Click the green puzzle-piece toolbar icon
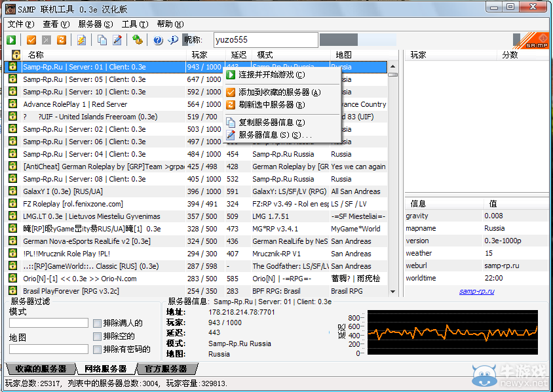 click(137, 40)
